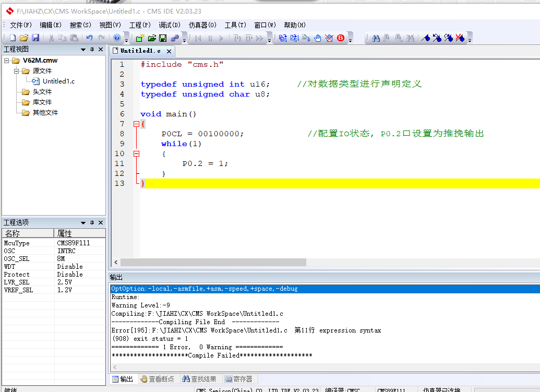Create a new project with the green sparkle icon
The image size is (540, 392).
click(140, 38)
